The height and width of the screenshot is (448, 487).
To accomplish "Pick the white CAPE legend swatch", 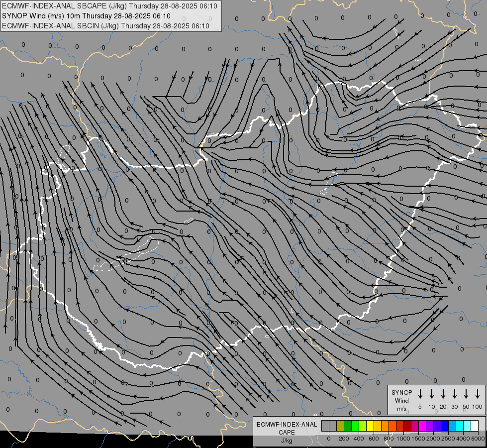I will (475, 426).
